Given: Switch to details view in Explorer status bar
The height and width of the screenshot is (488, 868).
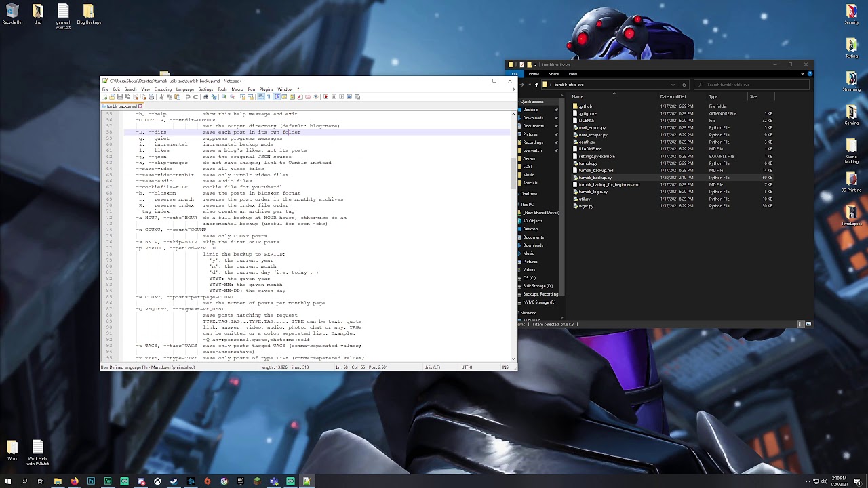Looking at the screenshot, I should [802, 324].
